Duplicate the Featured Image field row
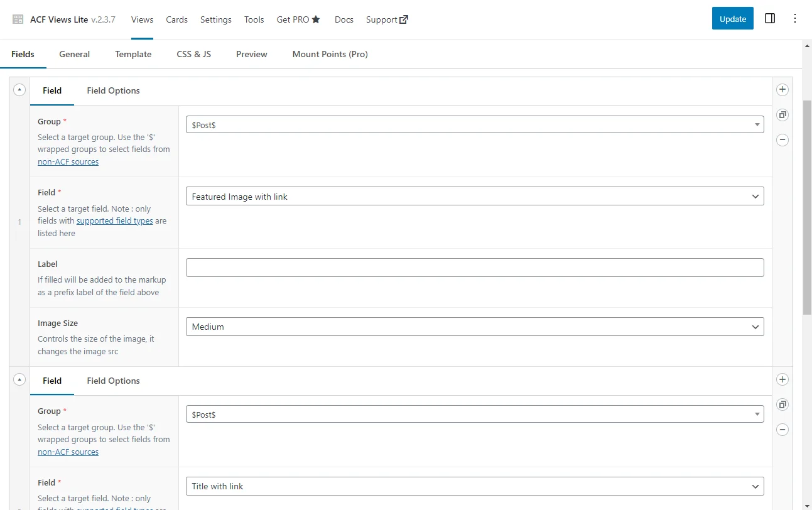Viewport: 812px width, 510px height. pos(782,115)
